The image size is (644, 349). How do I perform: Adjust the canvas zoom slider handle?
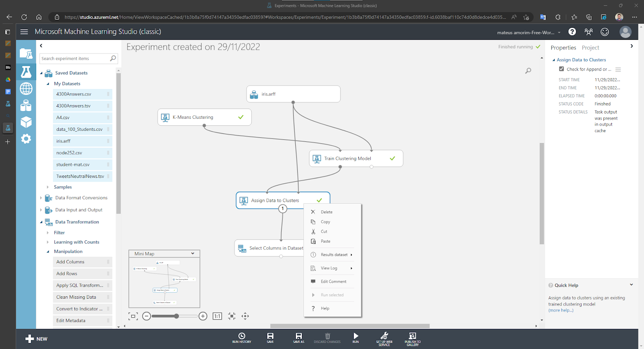pos(176,316)
